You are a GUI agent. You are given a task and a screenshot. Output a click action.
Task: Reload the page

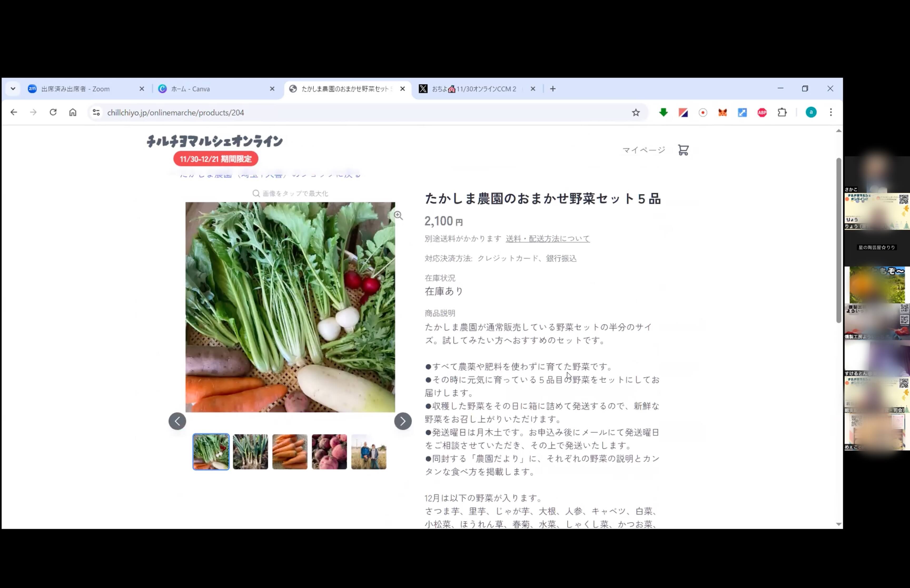[x=53, y=112]
